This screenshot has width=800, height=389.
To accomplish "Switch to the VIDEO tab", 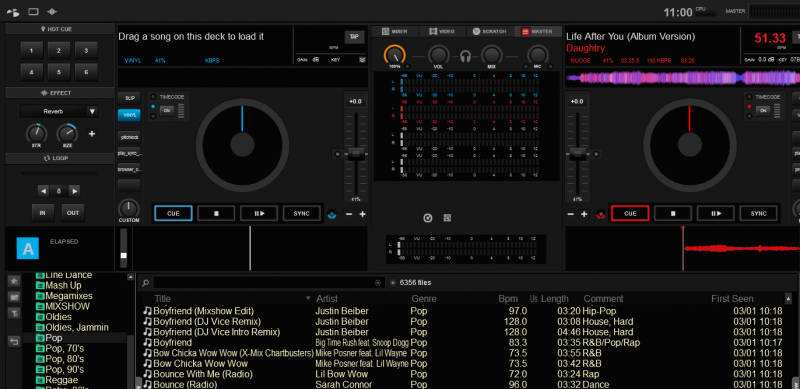I will pyautogui.click(x=442, y=32).
